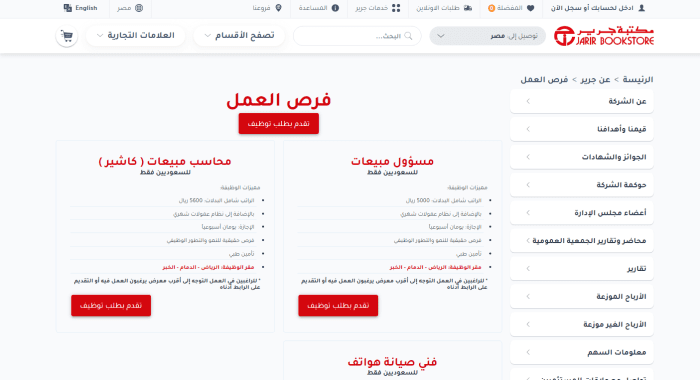Viewport: 700px width, 380px height.
Task: Click the language translate icon
Action: 67,8
